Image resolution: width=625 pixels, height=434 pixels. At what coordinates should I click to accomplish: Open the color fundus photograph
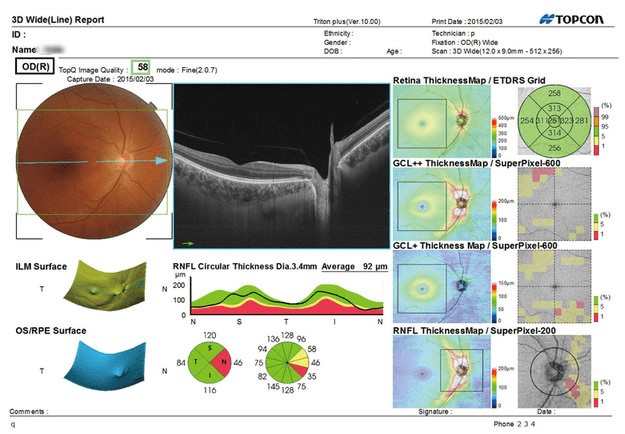tap(90, 157)
